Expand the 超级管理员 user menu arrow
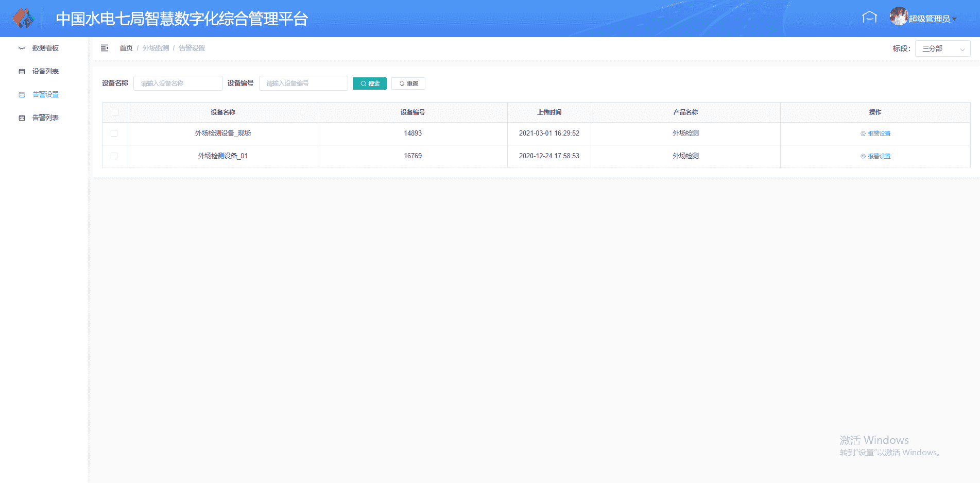Screen dimensions: 980x483 tap(954, 19)
